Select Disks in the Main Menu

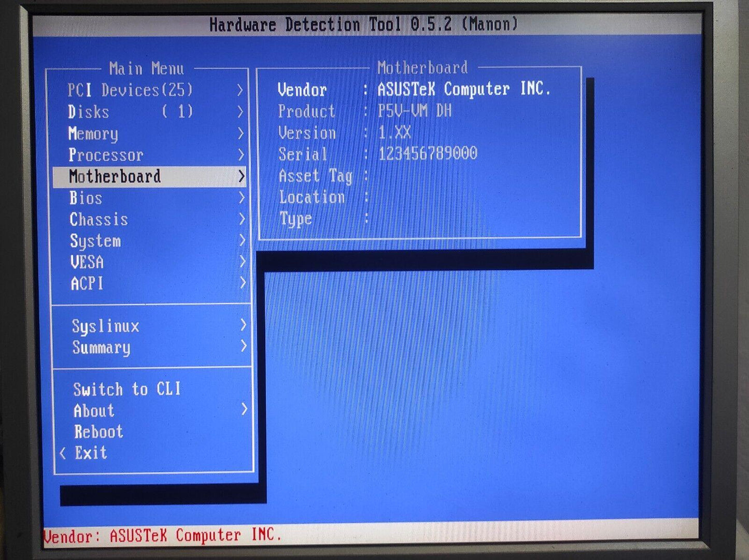click(89, 112)
